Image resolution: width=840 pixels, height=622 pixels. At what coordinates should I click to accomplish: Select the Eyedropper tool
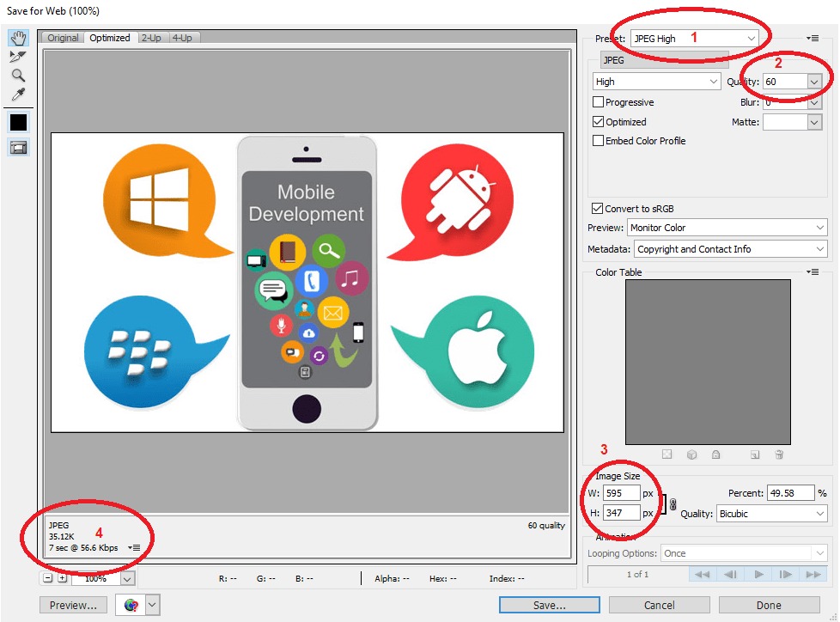point(18,95)
